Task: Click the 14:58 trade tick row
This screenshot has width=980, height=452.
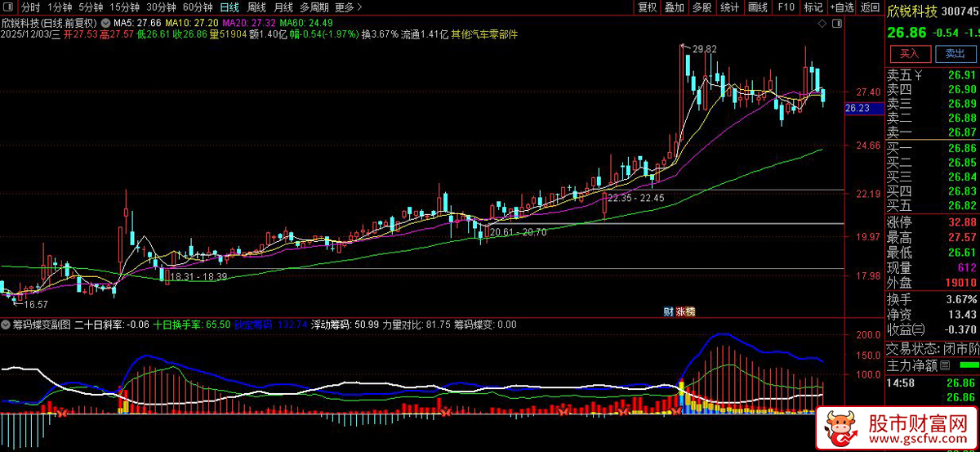Action: coord(933,382)
